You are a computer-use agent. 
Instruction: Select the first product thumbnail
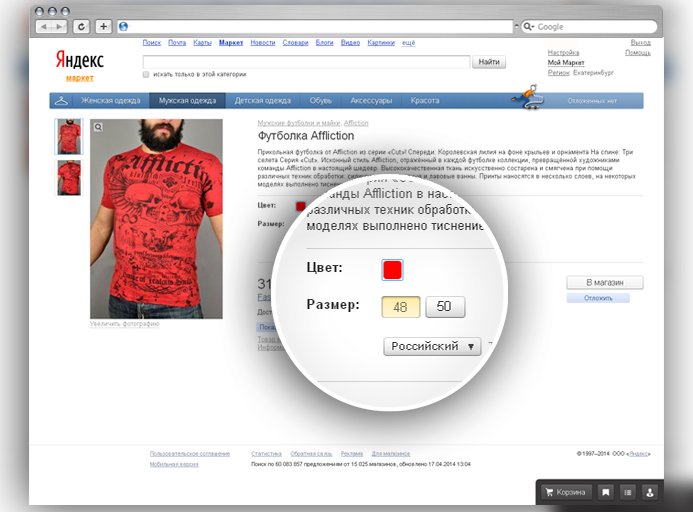[69, 137]
